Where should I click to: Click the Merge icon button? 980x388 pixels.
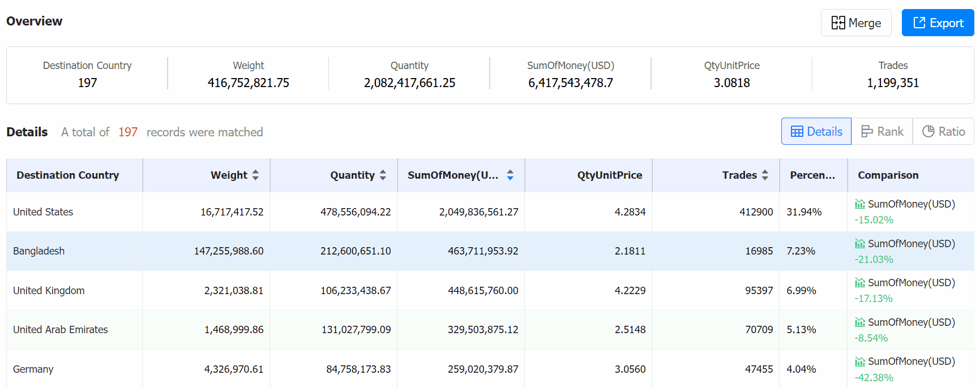[855, 23]
